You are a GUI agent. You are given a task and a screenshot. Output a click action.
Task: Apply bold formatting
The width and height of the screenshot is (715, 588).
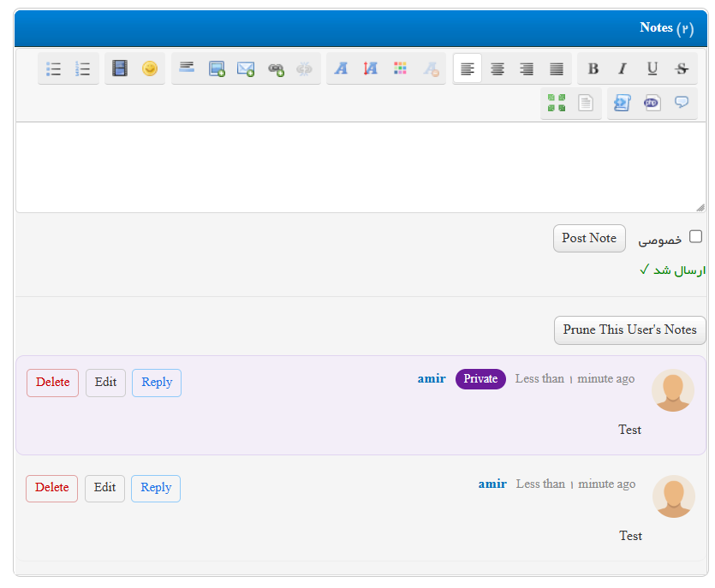tap(593, 68)
